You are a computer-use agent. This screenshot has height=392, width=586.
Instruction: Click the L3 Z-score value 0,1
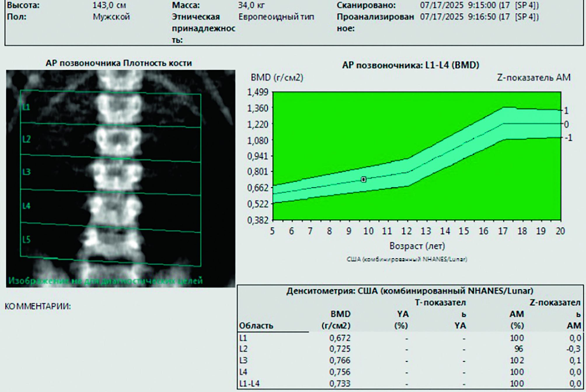pos(575,360)
